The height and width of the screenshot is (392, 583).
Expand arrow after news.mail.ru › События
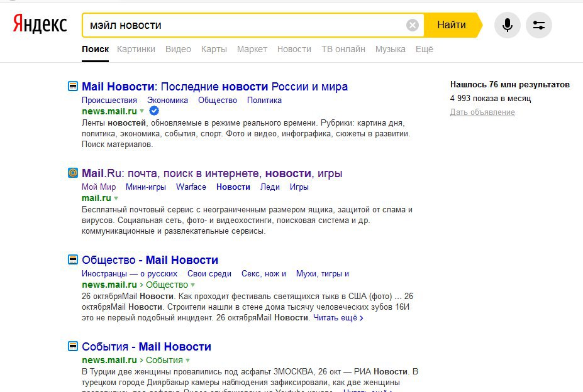tap(187, 361)
